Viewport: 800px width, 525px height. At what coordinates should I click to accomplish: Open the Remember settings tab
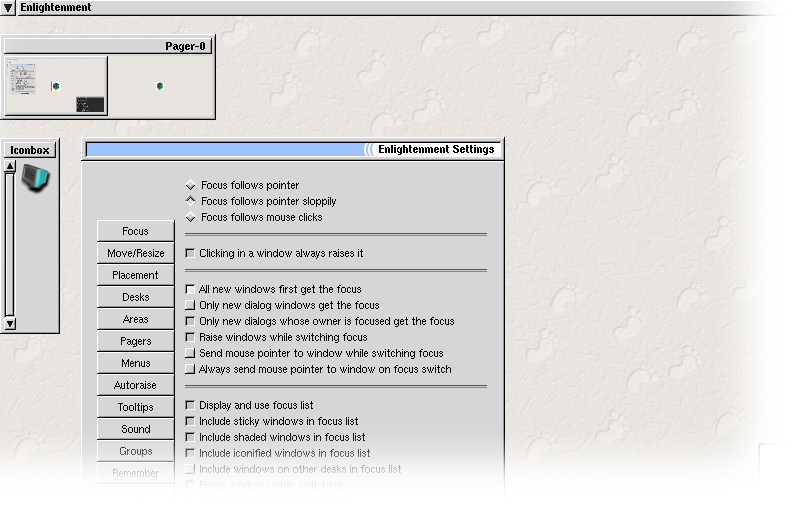pos(135,473)
